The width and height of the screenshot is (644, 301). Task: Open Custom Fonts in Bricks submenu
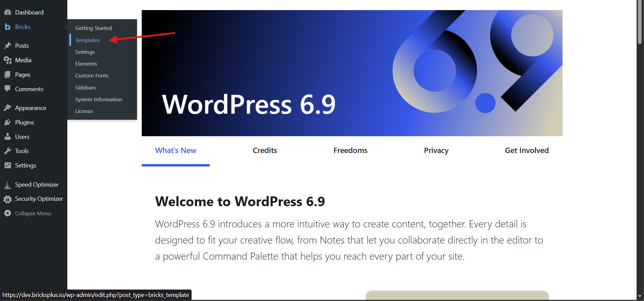click(x=92, y=76)
